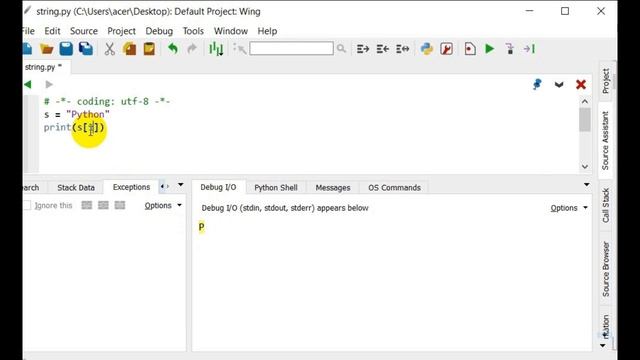Click inside the toolbar search field

(291, 49)
